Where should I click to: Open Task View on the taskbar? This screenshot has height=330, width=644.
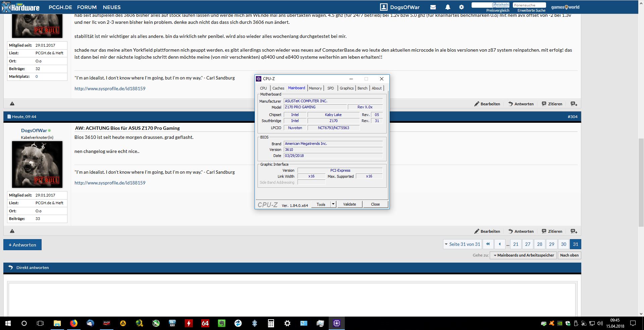(x=40, y=323)
